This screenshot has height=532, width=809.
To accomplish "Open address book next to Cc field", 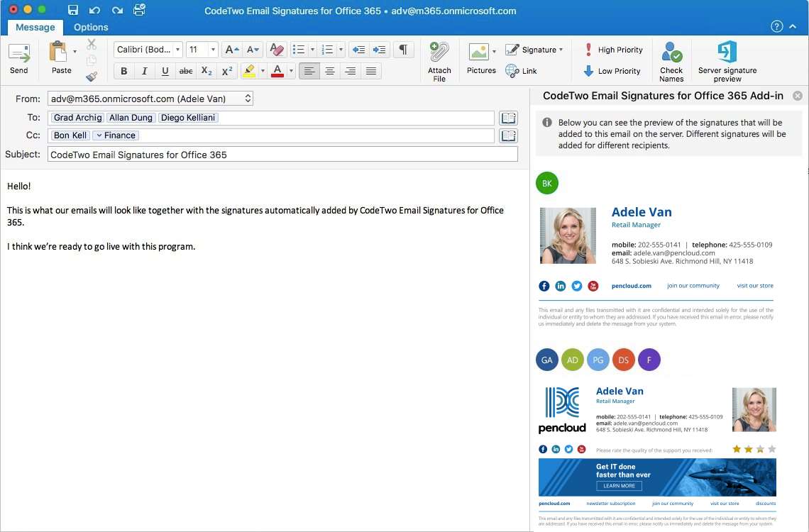I will [x=508, y=136].
